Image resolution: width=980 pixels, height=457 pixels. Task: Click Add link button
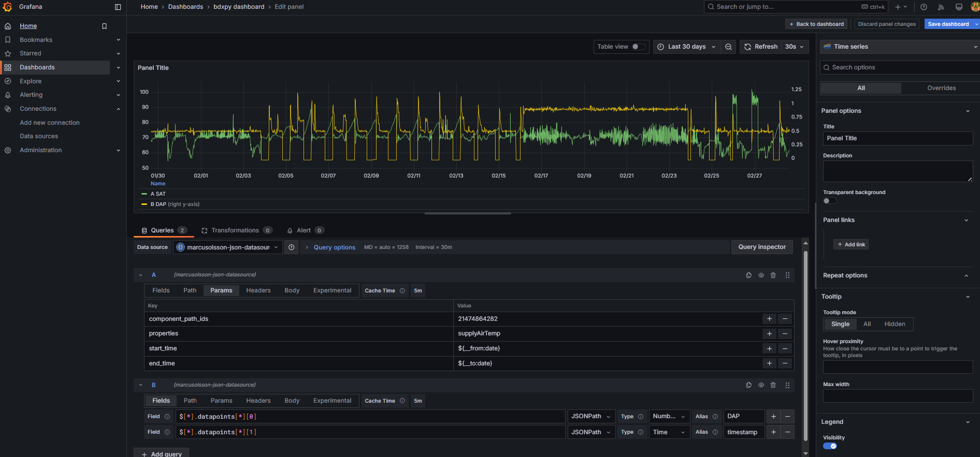pyautogui.click(x=851, y=245)
